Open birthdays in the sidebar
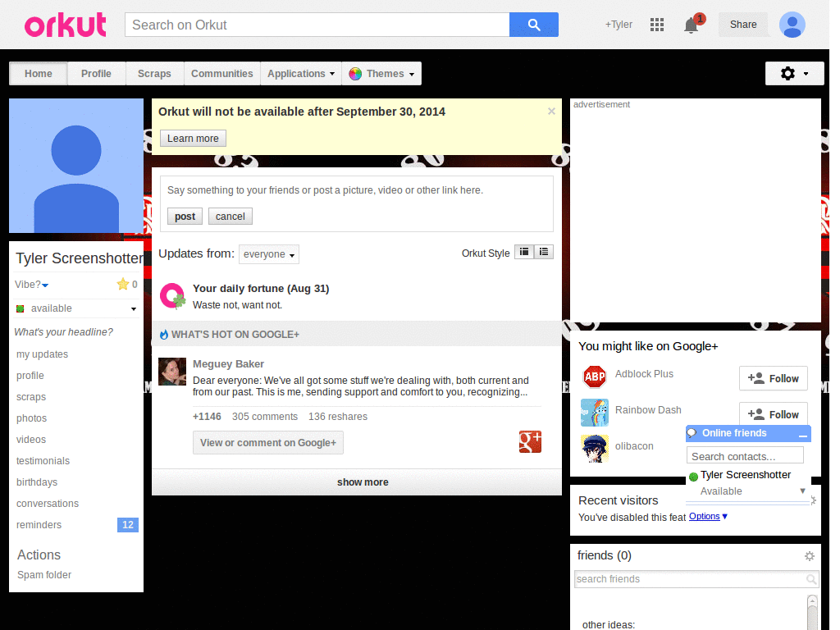The image size is (840, 630). coord(37,482)
